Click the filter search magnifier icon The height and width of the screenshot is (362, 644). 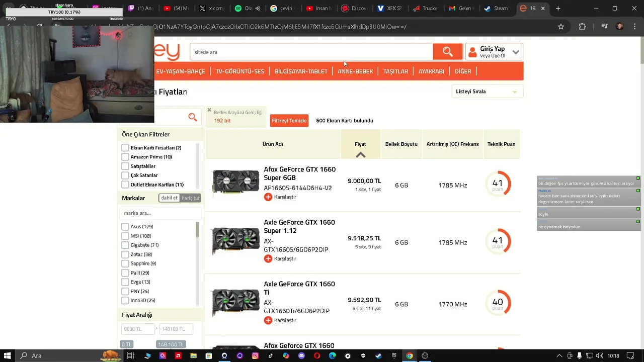tap(192, 117)
